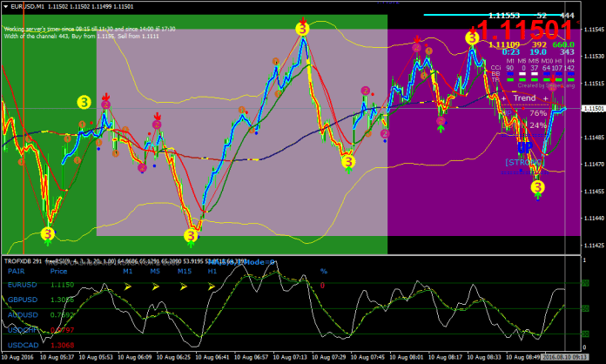Open the chart menu triangle beside EURUSD,M1
606x364 pixels.
pos(5,6)
